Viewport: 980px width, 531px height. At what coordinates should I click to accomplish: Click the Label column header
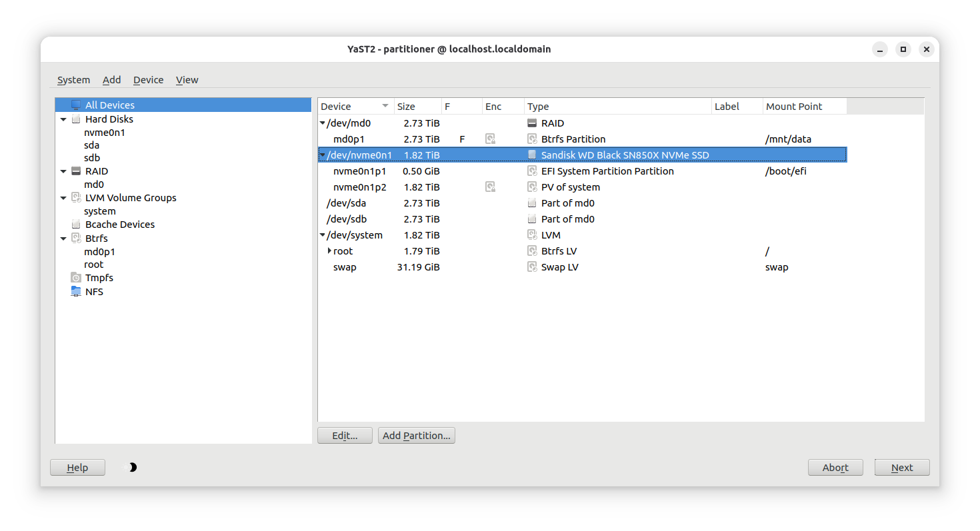pos(737,107)
